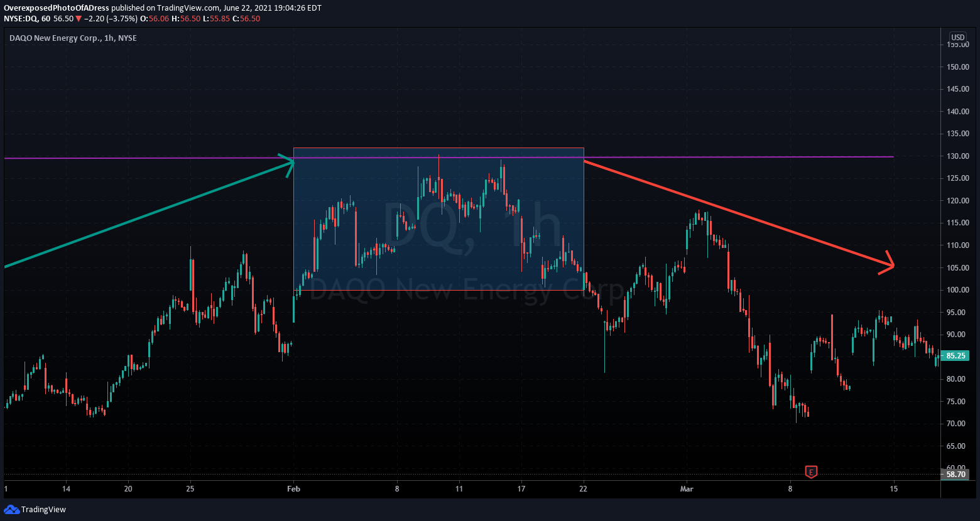Click the OverexposedPhotoOfADress author name
Viewport: 980px width, 521px height.
(x=57, y=8)
